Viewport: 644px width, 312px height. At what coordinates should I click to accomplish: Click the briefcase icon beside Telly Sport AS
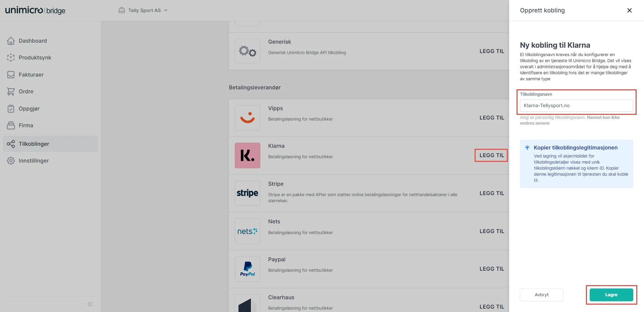[x=122, y=10]
